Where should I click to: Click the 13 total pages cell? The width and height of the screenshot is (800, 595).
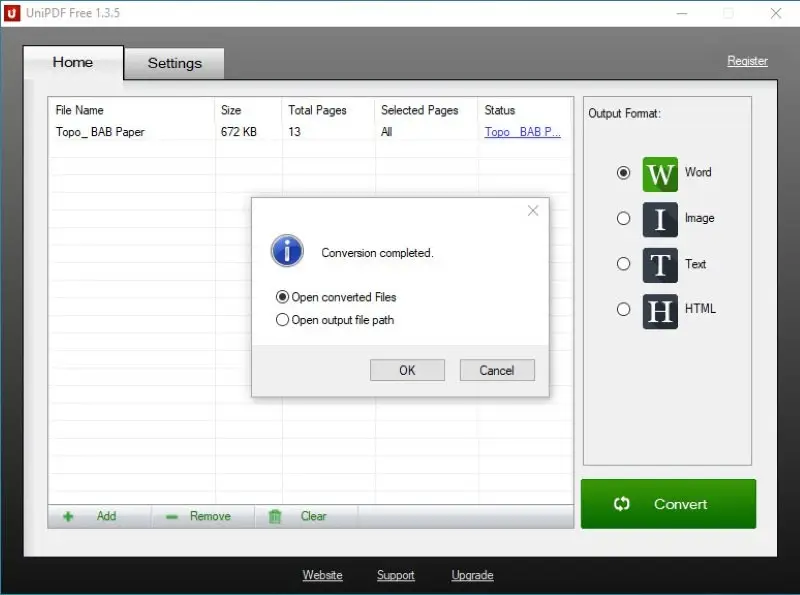pos(294,132)
